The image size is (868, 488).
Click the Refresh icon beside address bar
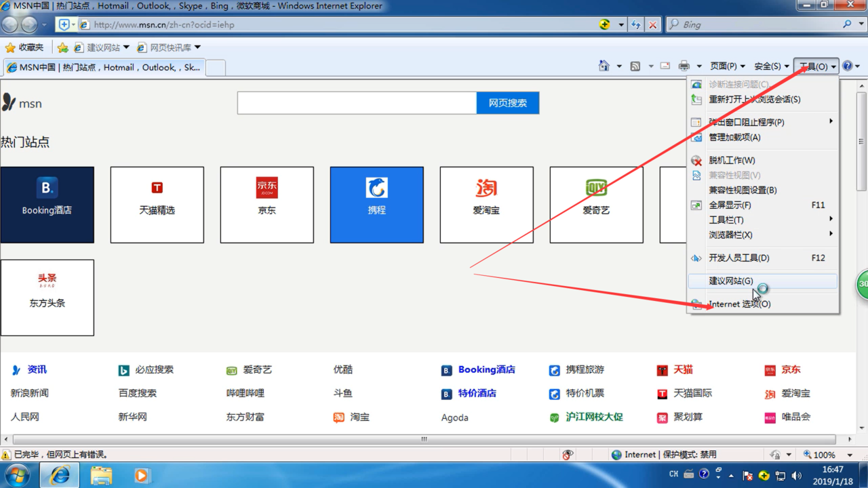click(x=635, y=24)
